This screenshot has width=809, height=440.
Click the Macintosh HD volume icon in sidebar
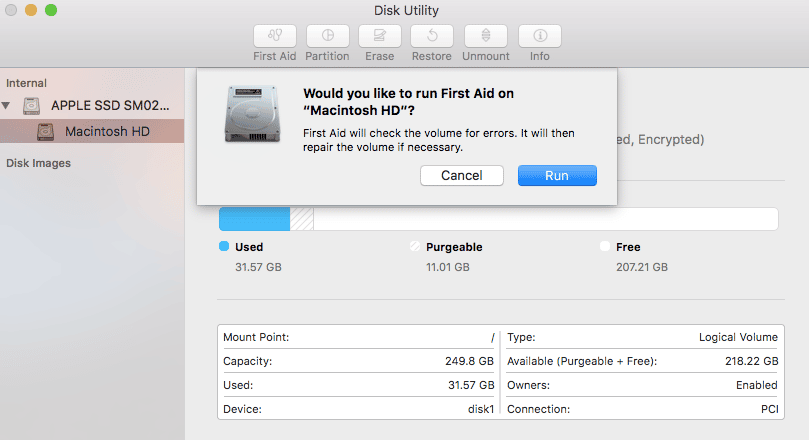(x=45, y=132)
